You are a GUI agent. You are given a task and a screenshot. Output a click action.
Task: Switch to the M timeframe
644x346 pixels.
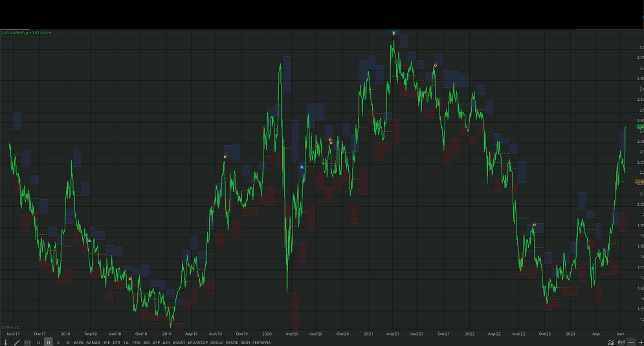click(68, 342)
